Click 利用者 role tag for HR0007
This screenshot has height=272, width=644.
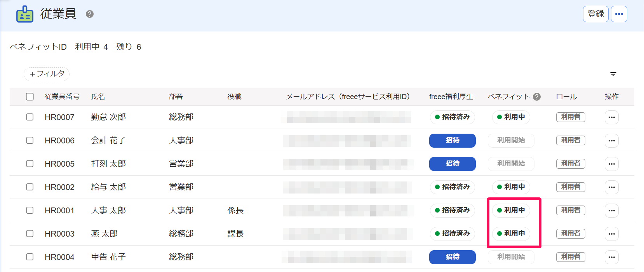(x=571, y=117)
